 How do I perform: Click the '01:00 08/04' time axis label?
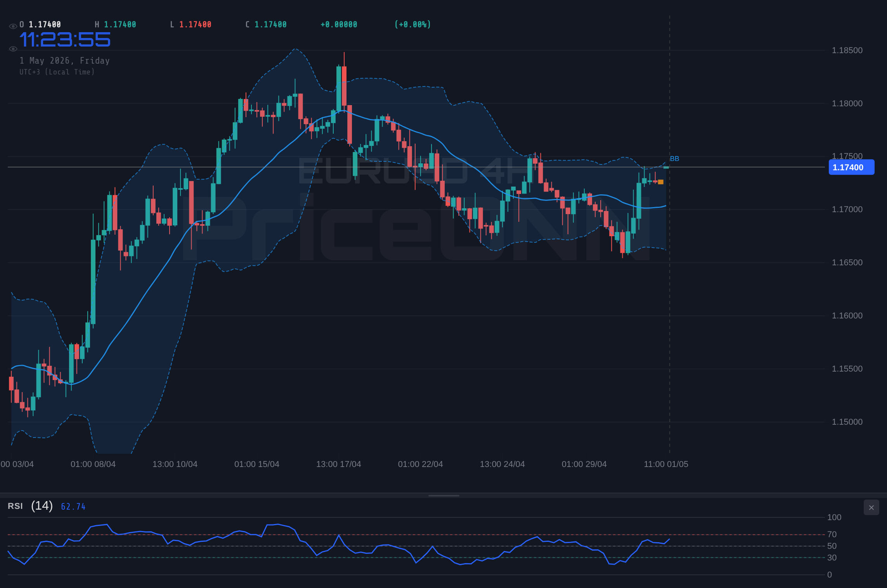93,464
